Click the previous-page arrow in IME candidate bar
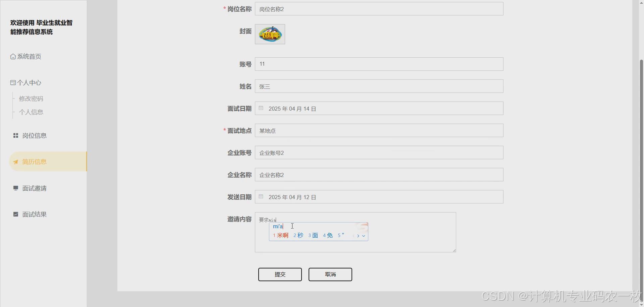This screenshot has height=307, width=644. click(353, 236)
